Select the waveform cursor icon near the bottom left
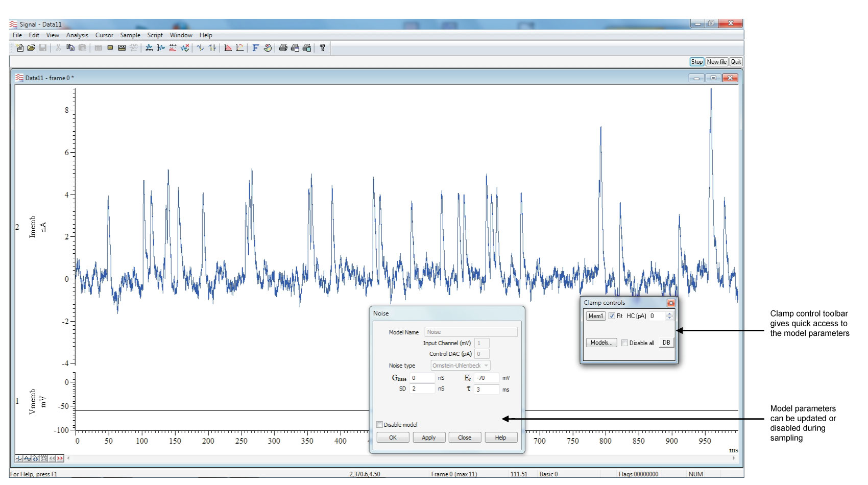This screenshot has height=485, width=868. point(19,458)
